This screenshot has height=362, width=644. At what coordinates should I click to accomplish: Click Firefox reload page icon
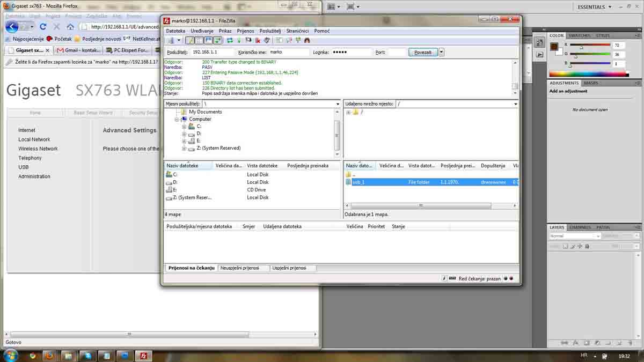pyautogui.click(x=43, y=26)
